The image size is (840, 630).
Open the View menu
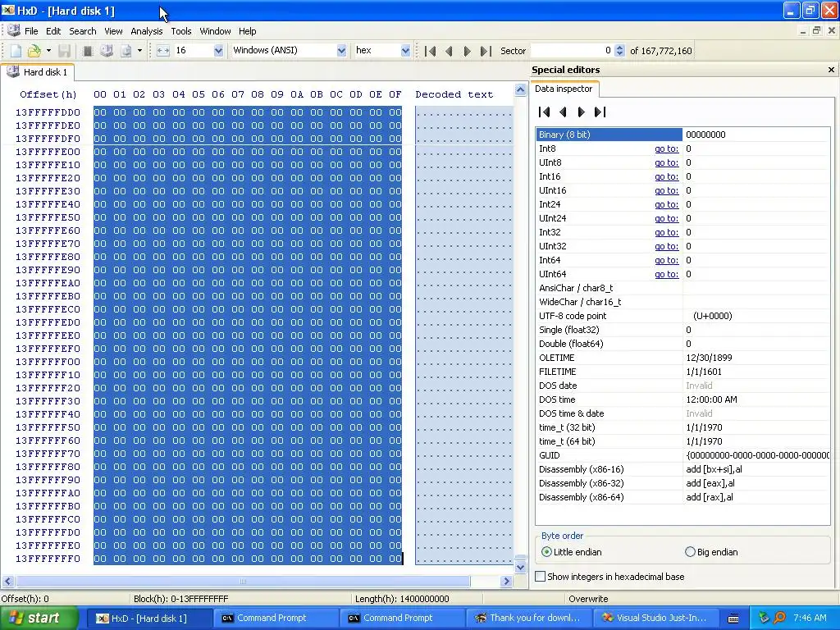[113, 31]
